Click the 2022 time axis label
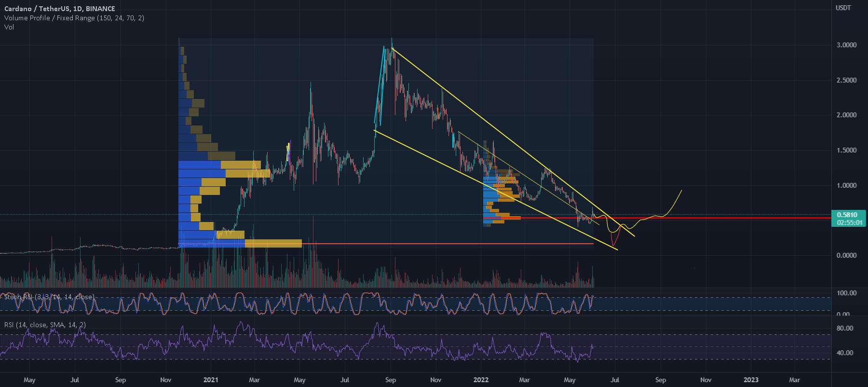 click(x=481, y=380)
